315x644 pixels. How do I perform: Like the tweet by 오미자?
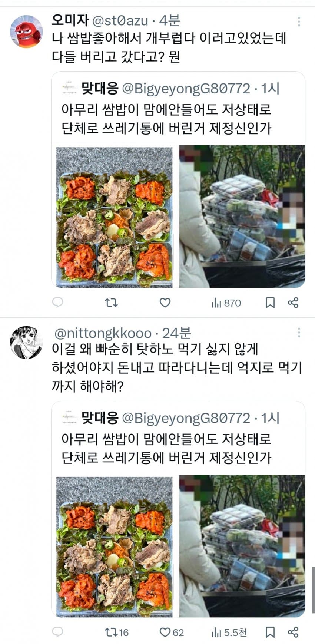point(165,303)
